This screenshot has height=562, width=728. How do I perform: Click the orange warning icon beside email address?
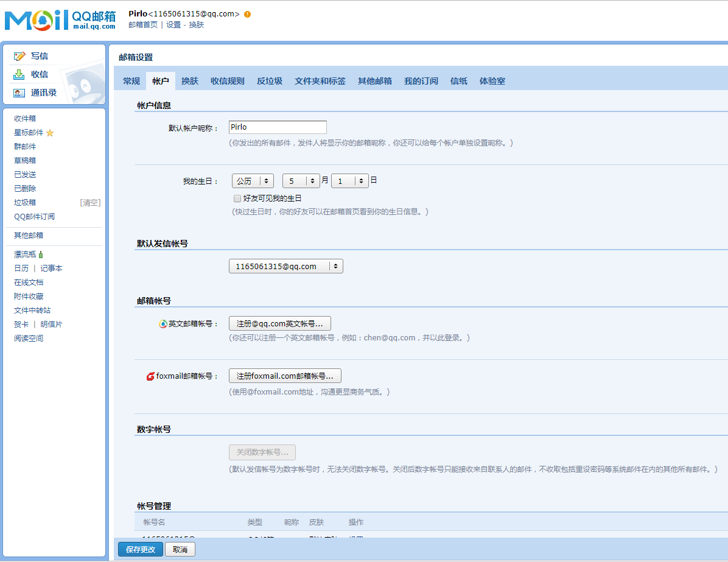(x=247, y=14)
